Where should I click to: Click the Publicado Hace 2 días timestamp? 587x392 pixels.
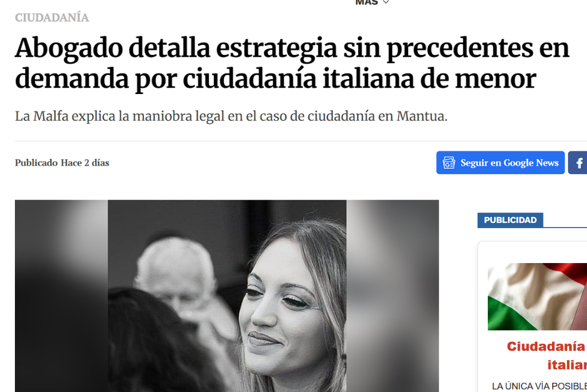[x=62, y=163]
